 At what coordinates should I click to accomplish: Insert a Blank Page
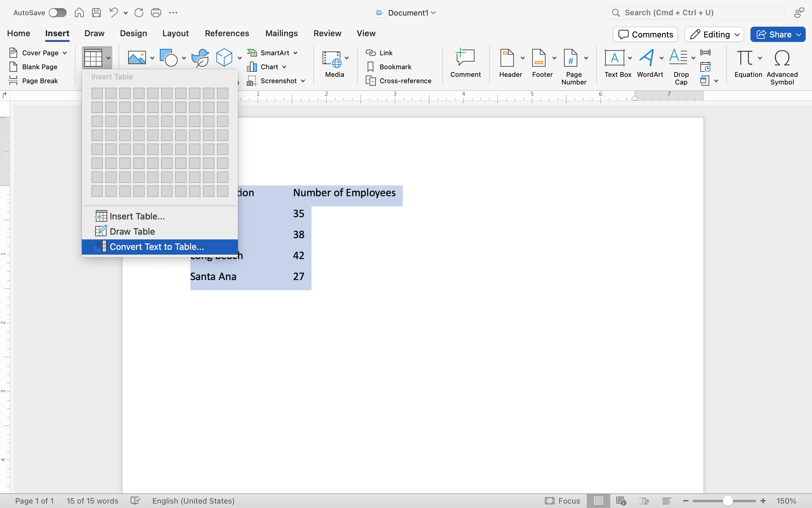33,67
